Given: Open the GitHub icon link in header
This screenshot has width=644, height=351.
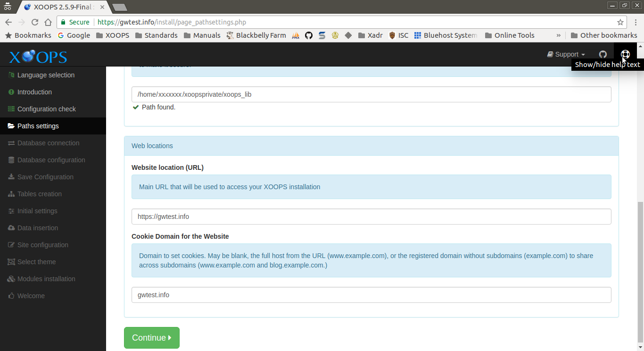Looking at the screenshot, I should 603,54.
